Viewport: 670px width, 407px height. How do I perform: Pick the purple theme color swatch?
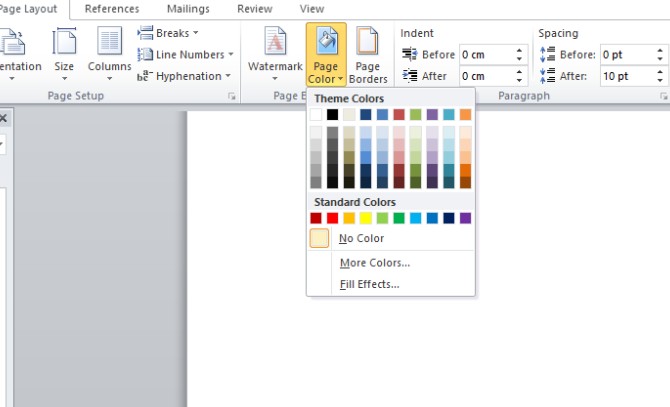(x=432, y=114)
